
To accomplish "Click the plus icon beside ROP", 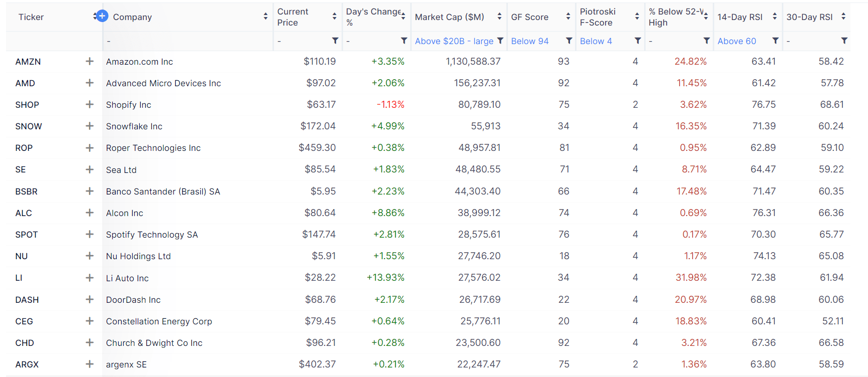I will click(90, 148).
